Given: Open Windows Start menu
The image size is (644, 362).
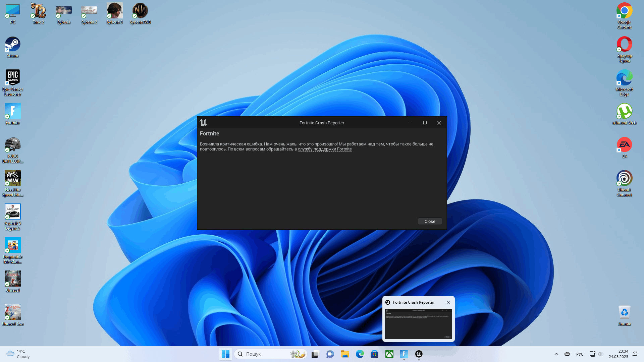Looking at the screenshot, I should pyautogui.click(x=226, y=354).
